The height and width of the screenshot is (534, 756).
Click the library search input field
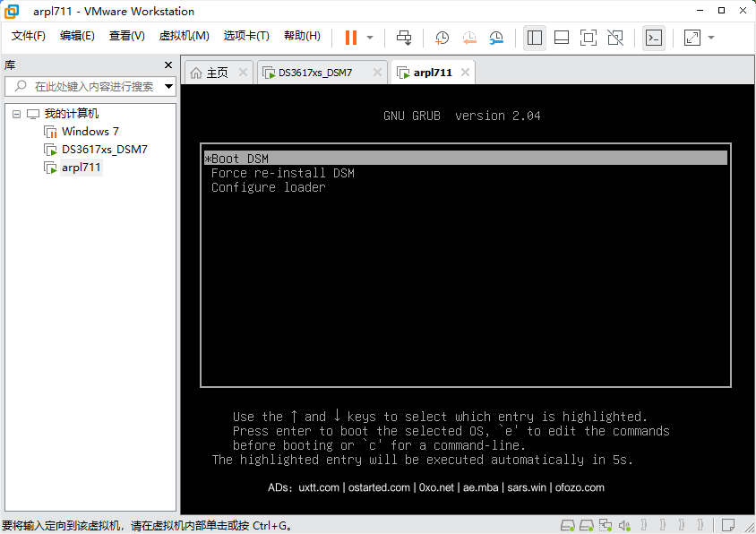coord(90,86)
